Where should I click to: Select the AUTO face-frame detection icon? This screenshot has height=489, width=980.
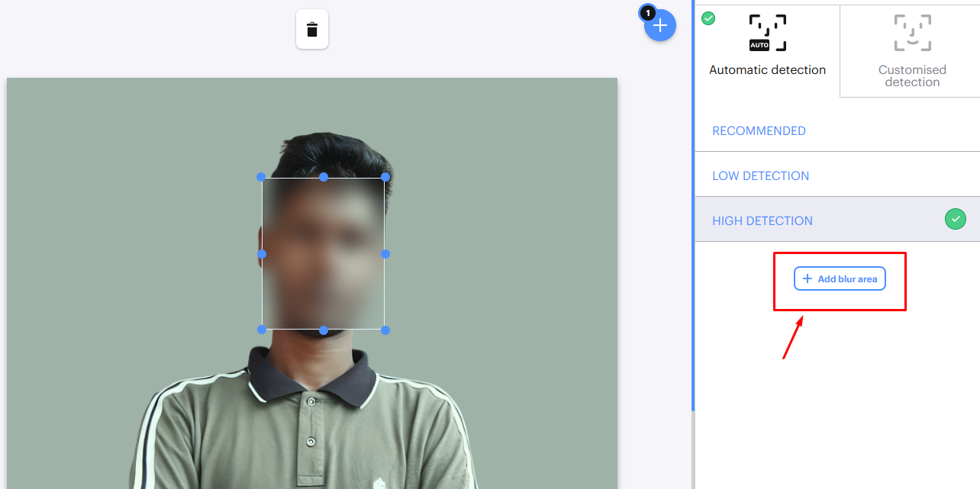tap(766, 33)
